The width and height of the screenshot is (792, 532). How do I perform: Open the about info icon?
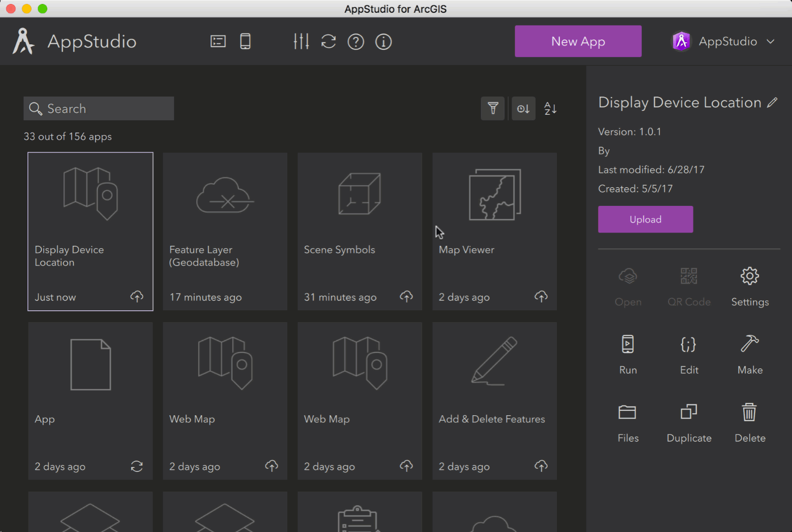pyautogui.click(x=383, y=42)
